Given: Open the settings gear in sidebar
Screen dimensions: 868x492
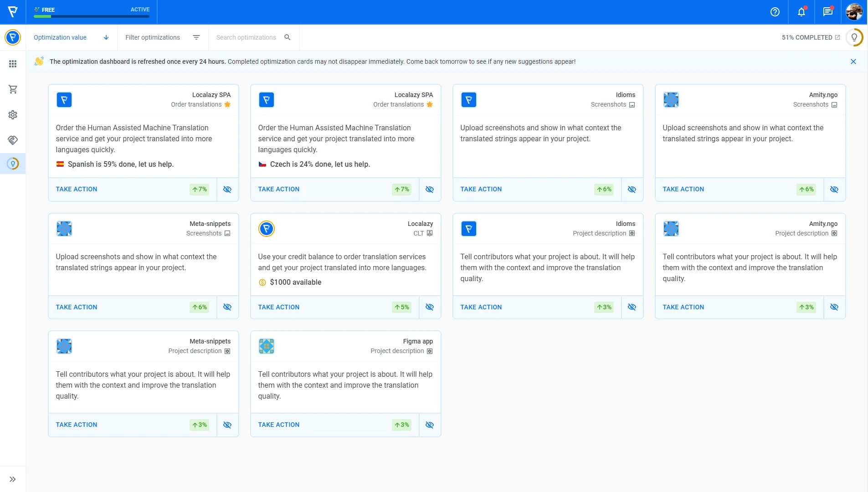Looking at the screenshot, I should click(x=13, y=115).
